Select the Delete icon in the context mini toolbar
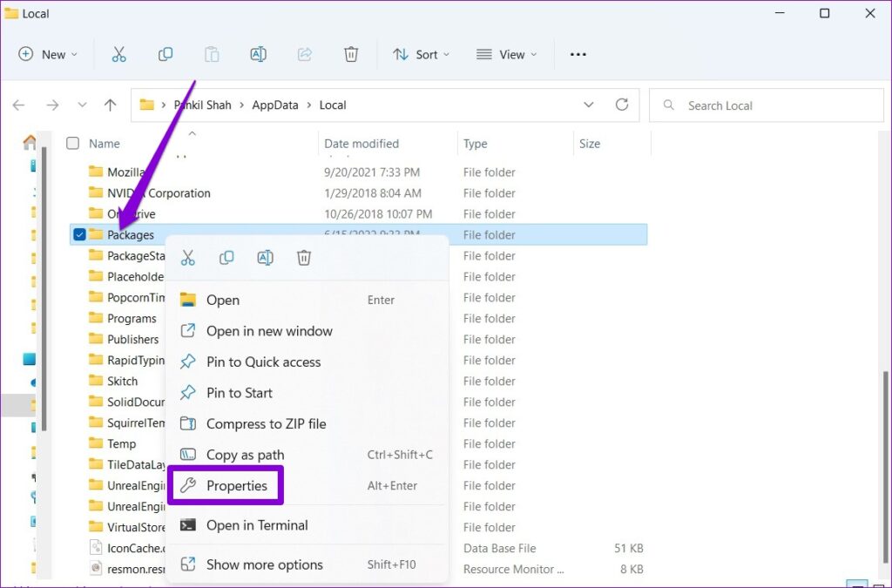The image size is (892, 588). point(303,258)
